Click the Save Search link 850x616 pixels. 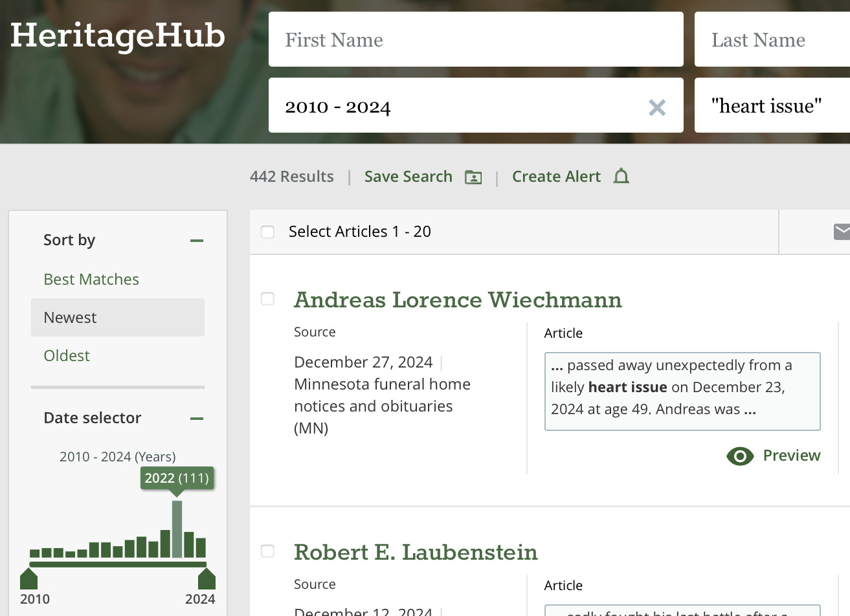click(x=408, y=177)
